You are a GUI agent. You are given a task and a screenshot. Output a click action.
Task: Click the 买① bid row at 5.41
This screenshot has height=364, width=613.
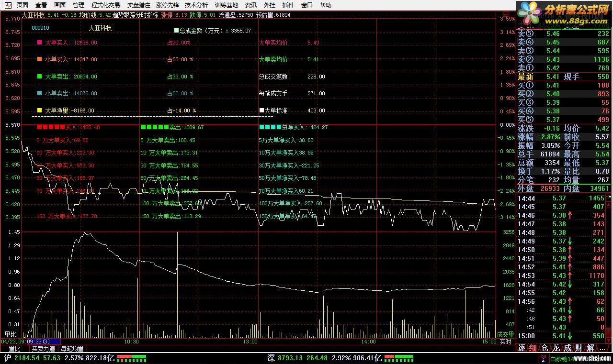[x=564, y=85]
